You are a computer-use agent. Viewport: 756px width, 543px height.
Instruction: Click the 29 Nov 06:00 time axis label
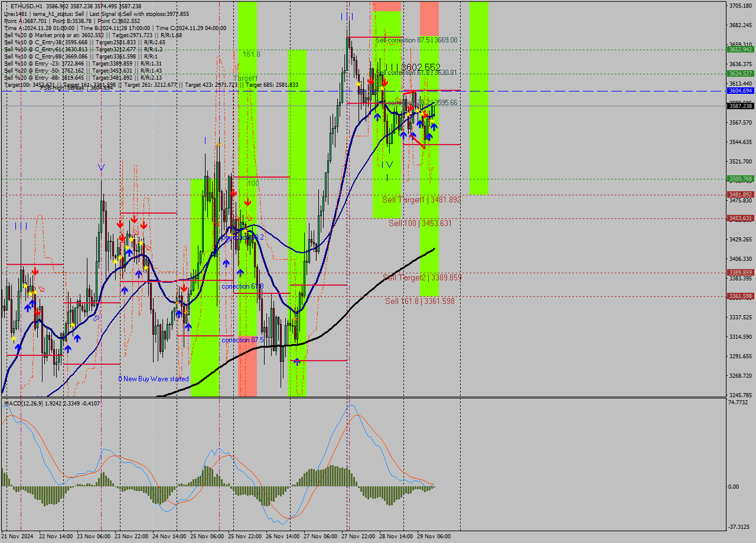tap(432, 536)
